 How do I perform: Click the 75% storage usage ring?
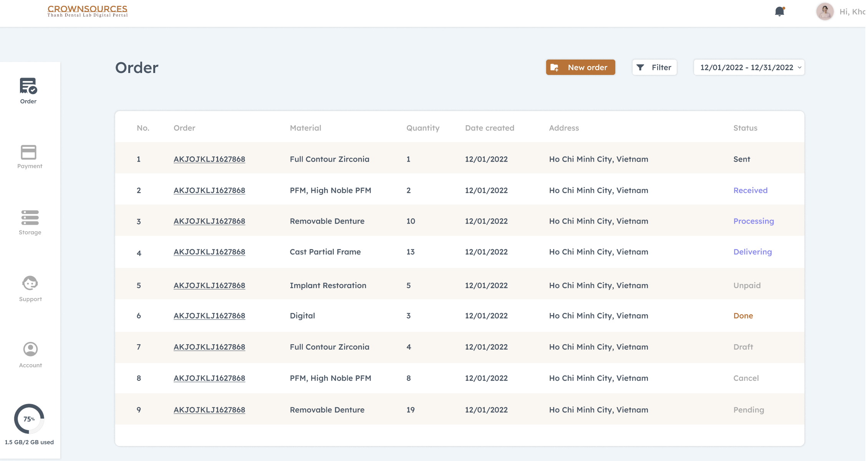tap(29, 419)
